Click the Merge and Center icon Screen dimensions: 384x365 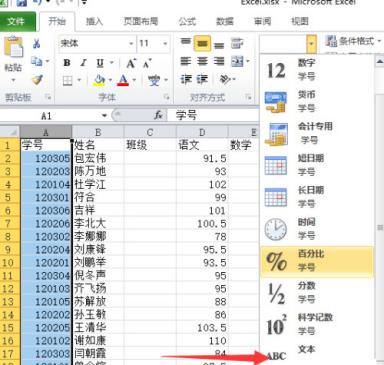237,62
